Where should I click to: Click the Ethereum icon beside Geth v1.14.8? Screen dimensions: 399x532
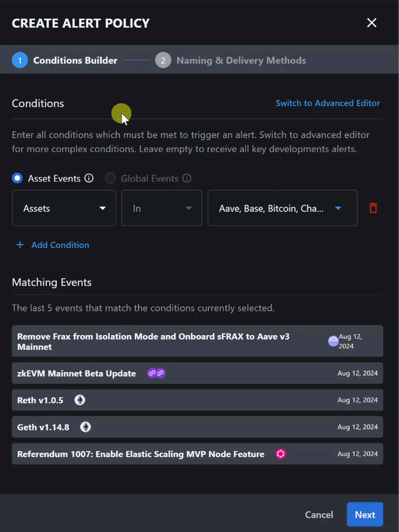click(x=85, y=427)
